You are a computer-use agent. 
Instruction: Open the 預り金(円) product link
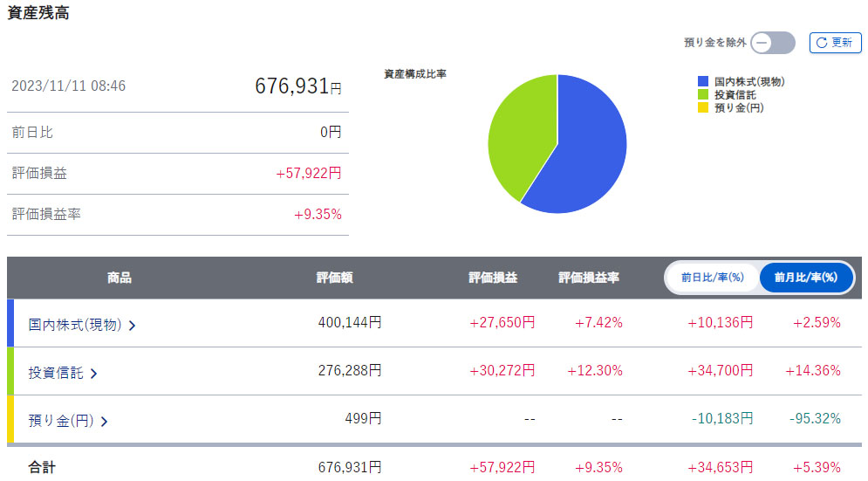pyautogui.click(x=61, y=421)
